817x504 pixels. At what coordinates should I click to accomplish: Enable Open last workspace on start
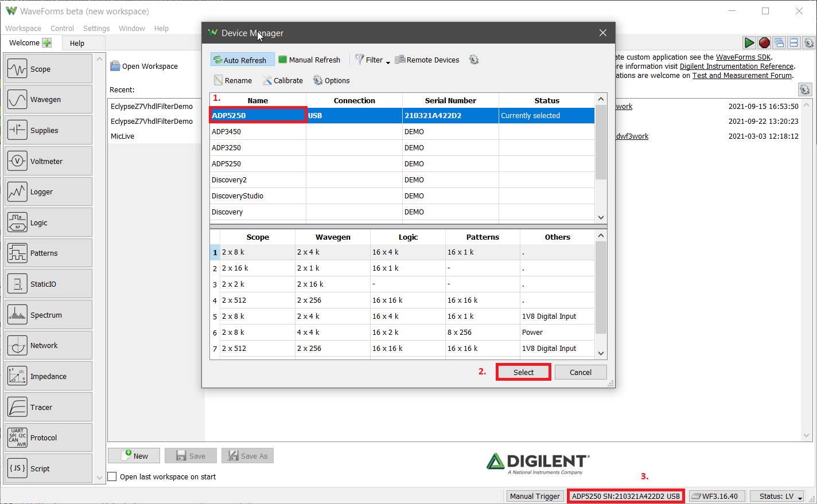(x=112, y=476)
